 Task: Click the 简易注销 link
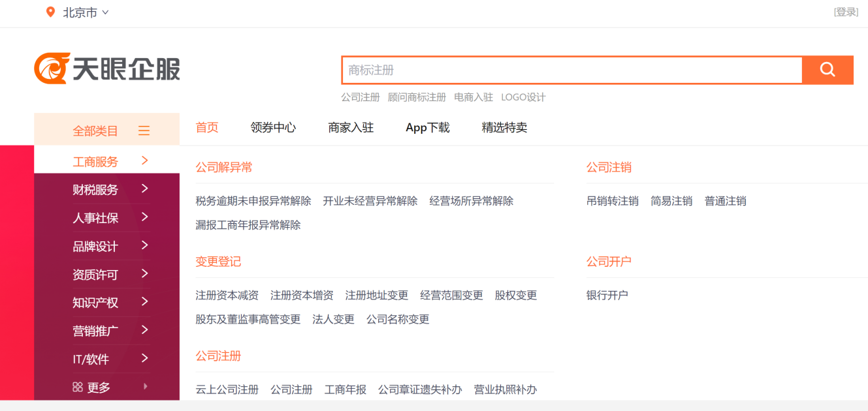tap(671, 201)
